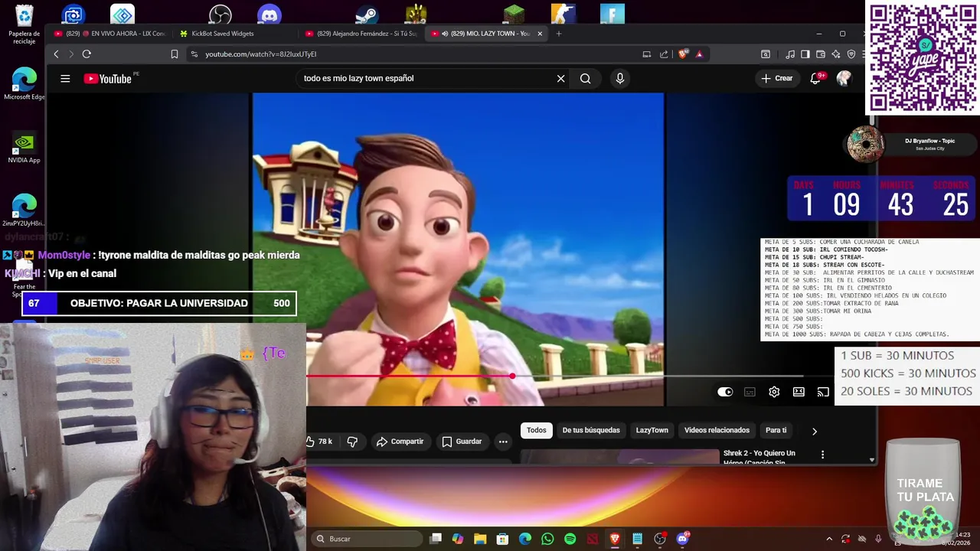
Task: Click the Crear button
Action: pyautogui.click(x=777, y=78)
